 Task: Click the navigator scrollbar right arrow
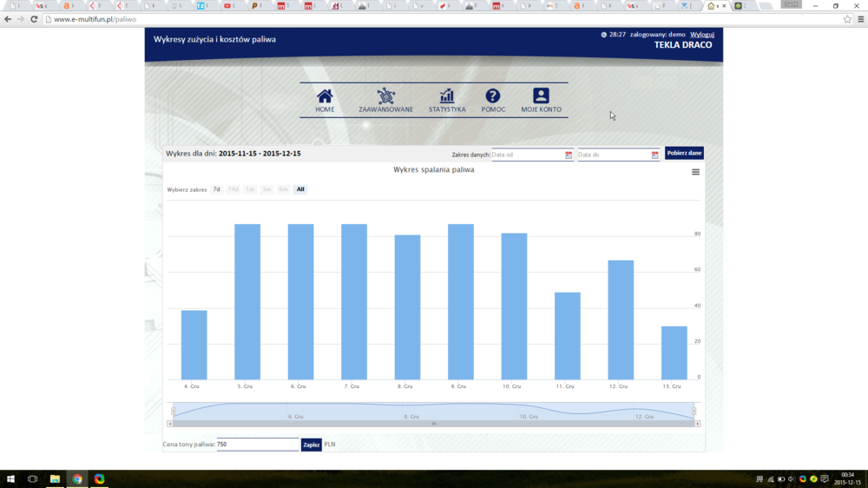click(x=697, y=424)
